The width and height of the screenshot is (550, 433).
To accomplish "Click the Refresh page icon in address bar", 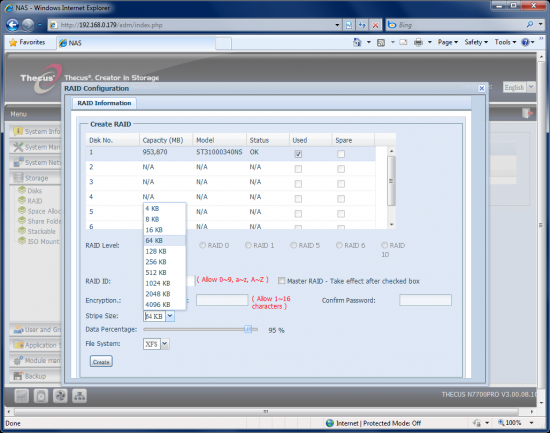I will (362, 25).
